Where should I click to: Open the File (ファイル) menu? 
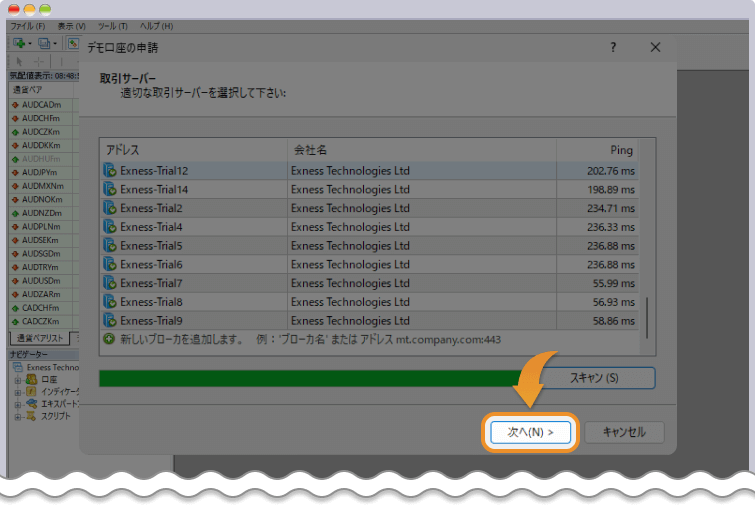tap(28, 25)
